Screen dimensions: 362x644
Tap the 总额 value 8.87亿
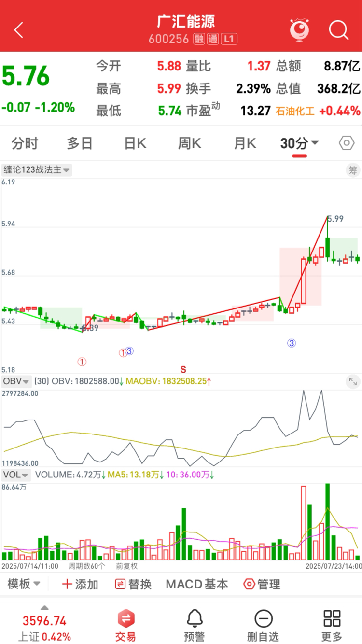(341, 66)
